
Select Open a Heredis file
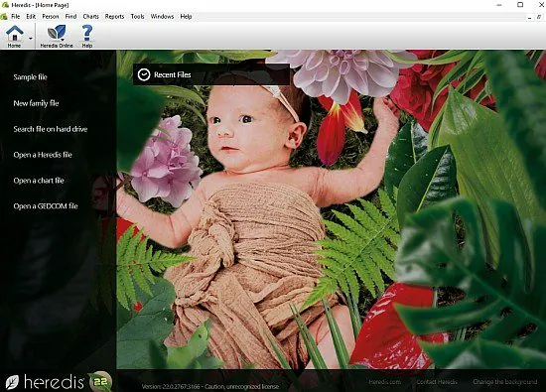43,155
